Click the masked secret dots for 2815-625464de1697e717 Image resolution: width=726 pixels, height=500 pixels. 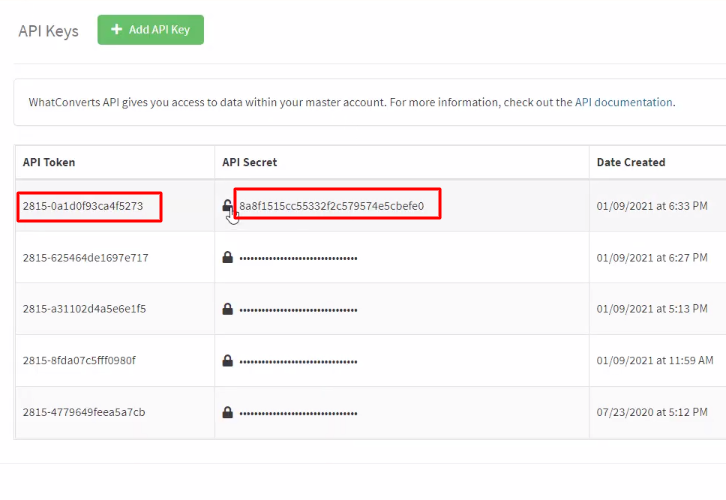(x=298, y=258)
